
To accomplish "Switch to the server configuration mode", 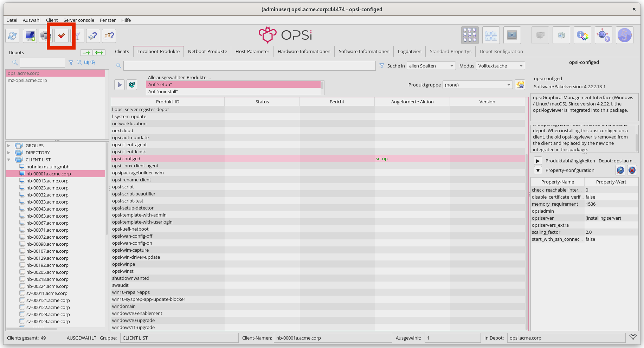I will [x=512, y=35].
